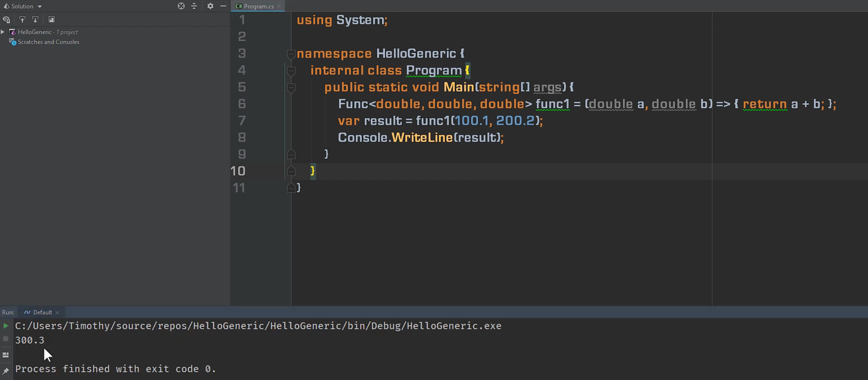868x380 pixels.
Task: Click the stop process icon
Action: coord(6,339)
